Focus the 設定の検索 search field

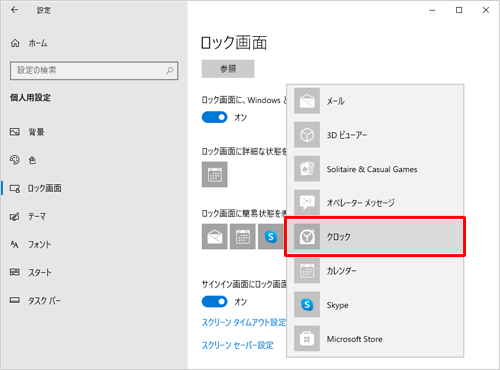pos(94,70)
